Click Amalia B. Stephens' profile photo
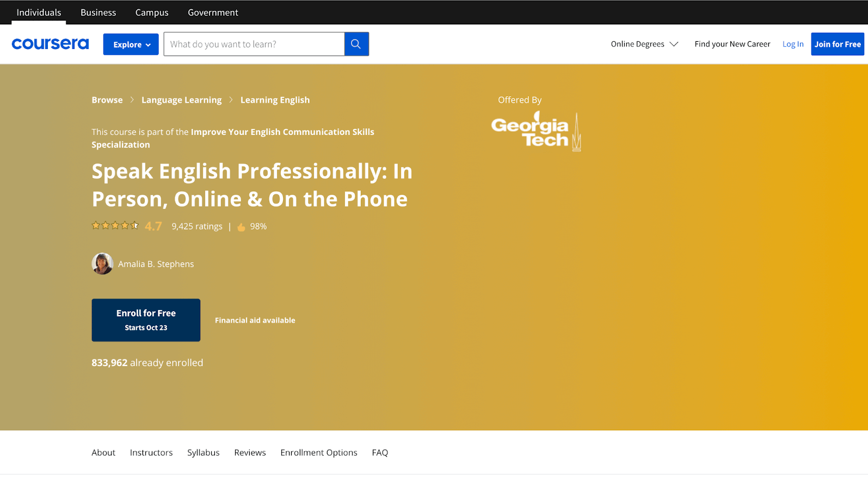Screen dimensions: 868x477 (x=102, y=264)
